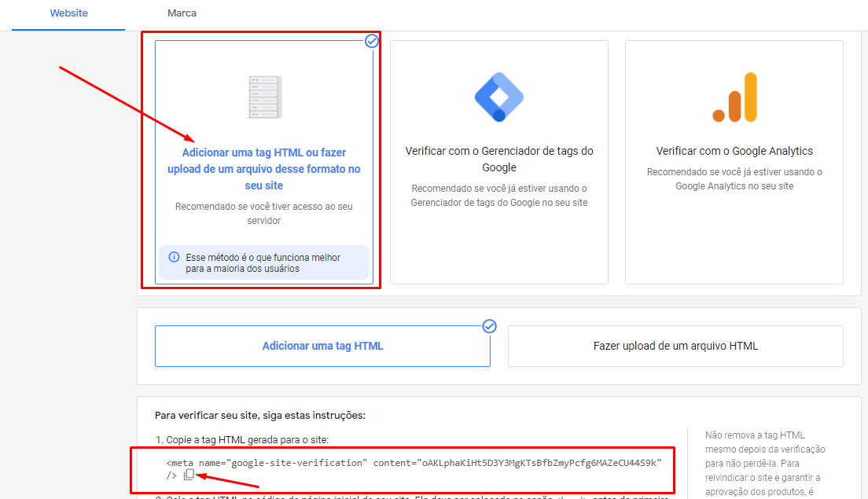This screenshot has height=499, width=868.
Task: Click the 'Esse método é o que funciona melhor' hint box
Action: [263, 262]
